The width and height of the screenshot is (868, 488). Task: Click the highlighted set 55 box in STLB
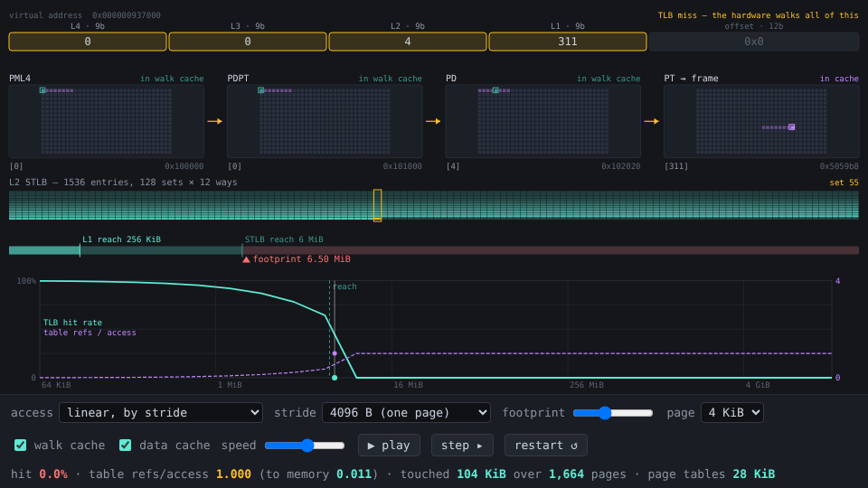378,205
